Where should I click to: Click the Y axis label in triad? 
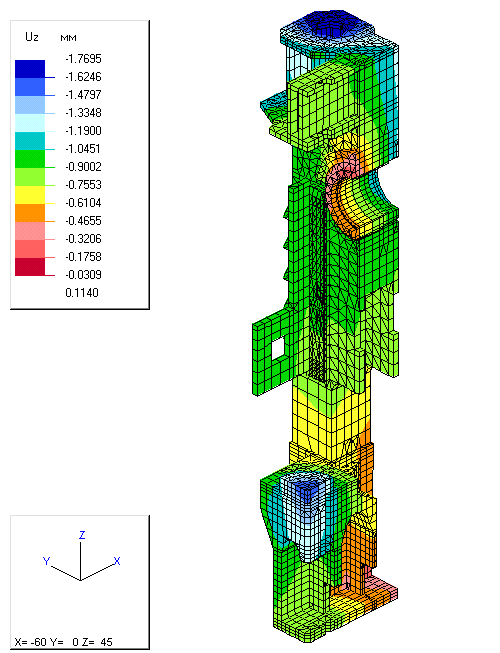(x=47, y=561)
